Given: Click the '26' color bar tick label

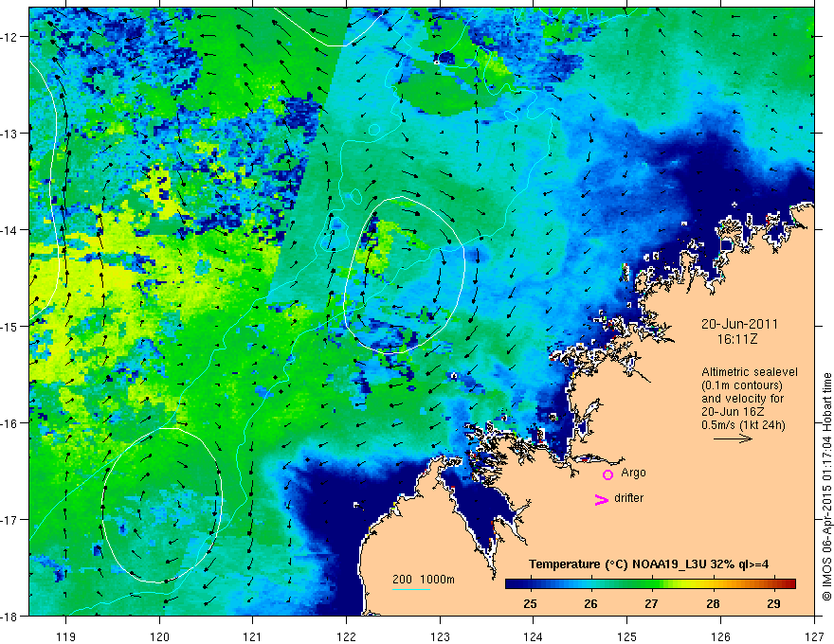Looking at the screenshot, I should tap(590, 603).
